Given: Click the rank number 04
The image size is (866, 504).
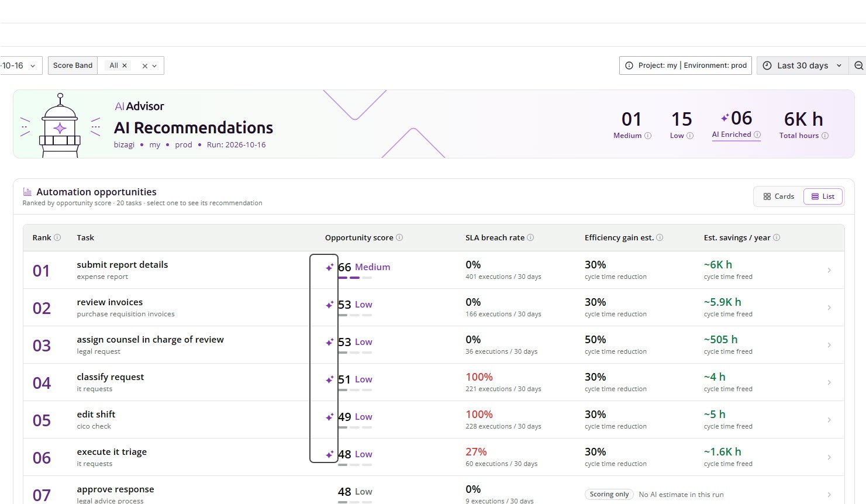Looking at the screenshot, I should [42, 383].
